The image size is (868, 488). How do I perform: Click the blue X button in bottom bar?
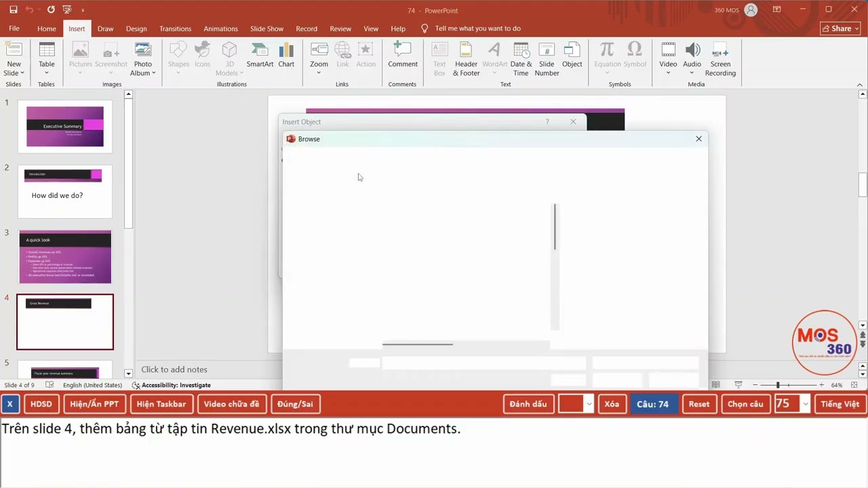(9, 404)
